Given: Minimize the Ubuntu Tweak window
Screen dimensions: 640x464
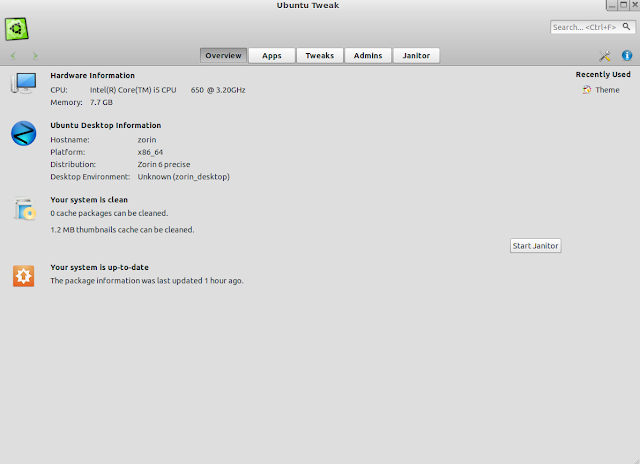Looking at the screenshot, I should coord(611,5).
